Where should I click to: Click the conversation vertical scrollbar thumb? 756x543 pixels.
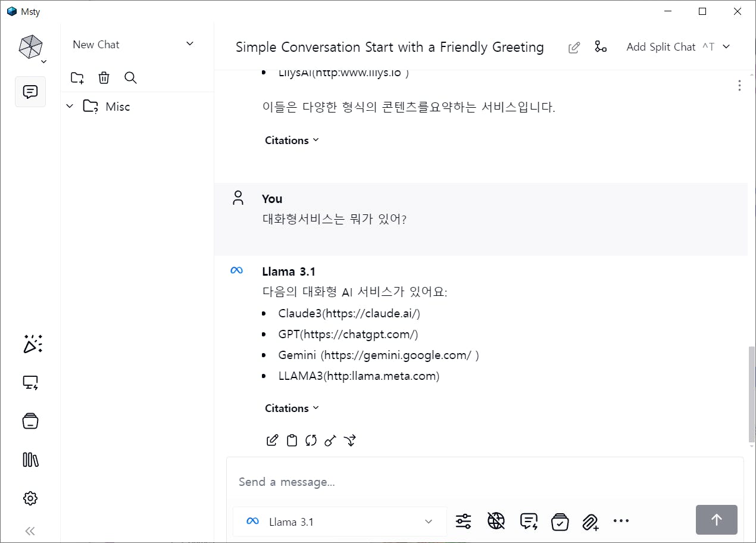(x=751, y=393)
